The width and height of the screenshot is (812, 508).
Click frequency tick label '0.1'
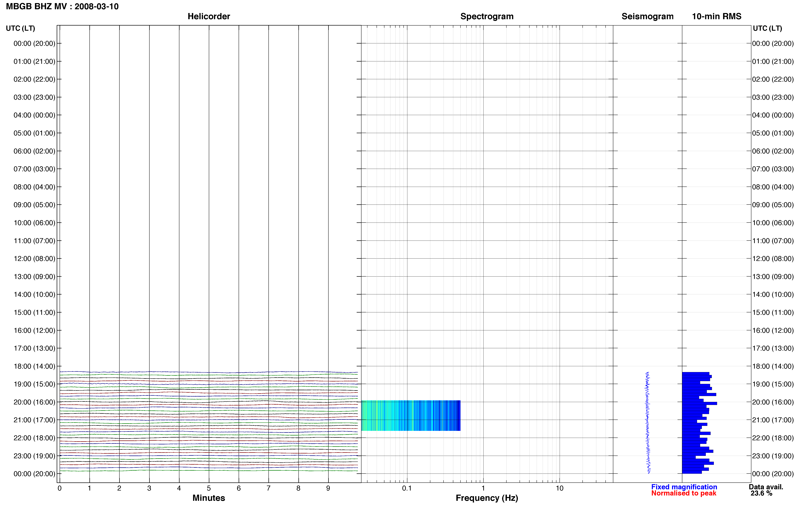pos(407,488)
